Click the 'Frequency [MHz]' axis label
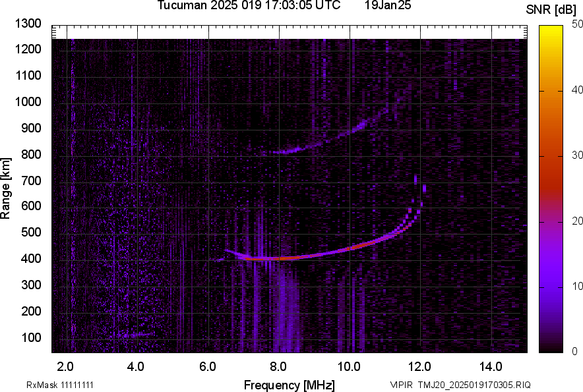The width and height of the screenshot is (583, 392). click(290, 385)
